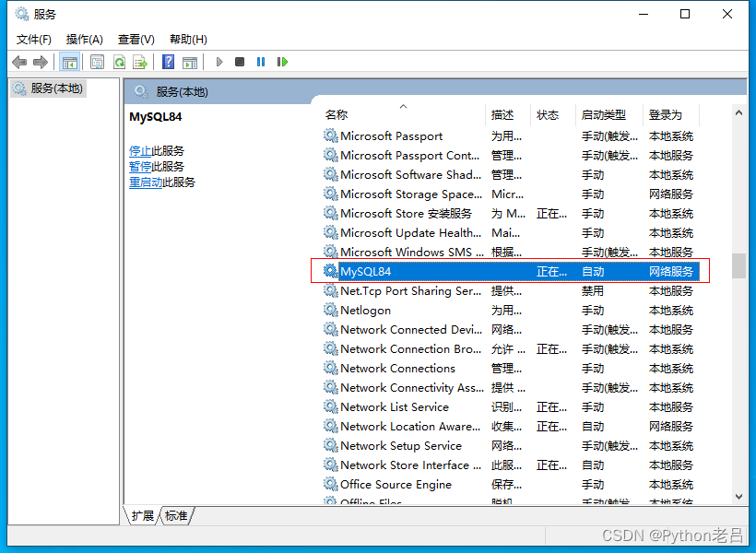Screen dimensions: 756x553
Task: Open the 操作(A) menu
Action: click(85, 40)
